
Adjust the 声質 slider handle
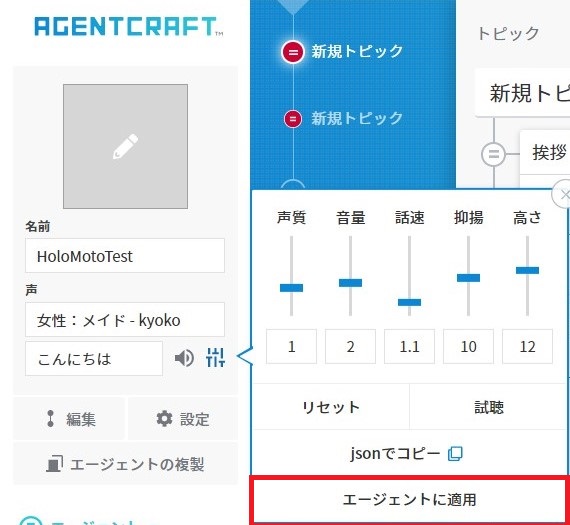pyautogui.click(x=291, y=288)
